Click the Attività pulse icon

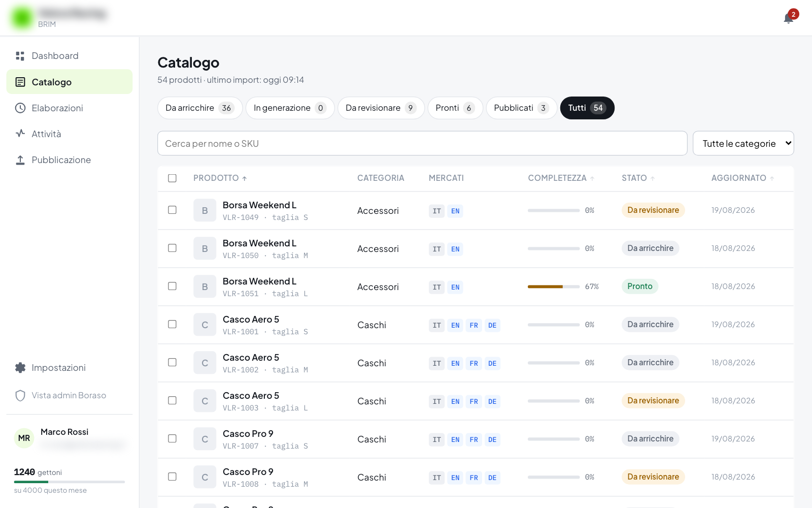coord(20,134)
